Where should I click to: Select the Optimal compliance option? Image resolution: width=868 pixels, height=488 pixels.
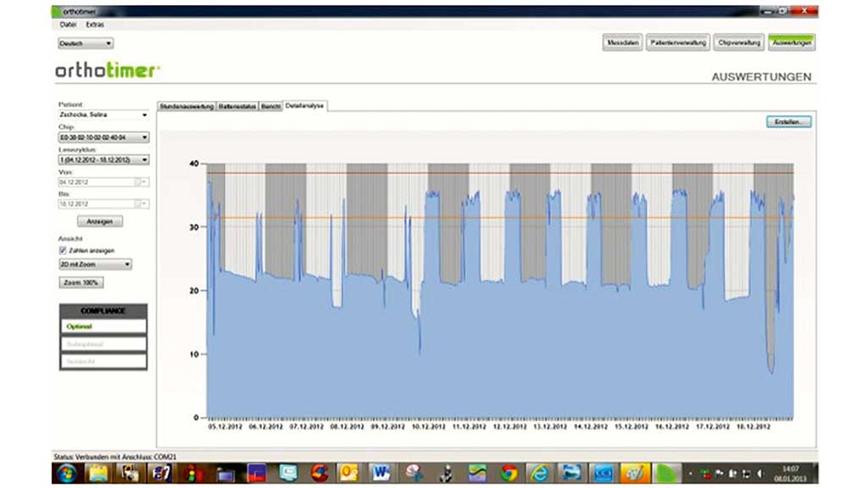click(x=103, y=326)
